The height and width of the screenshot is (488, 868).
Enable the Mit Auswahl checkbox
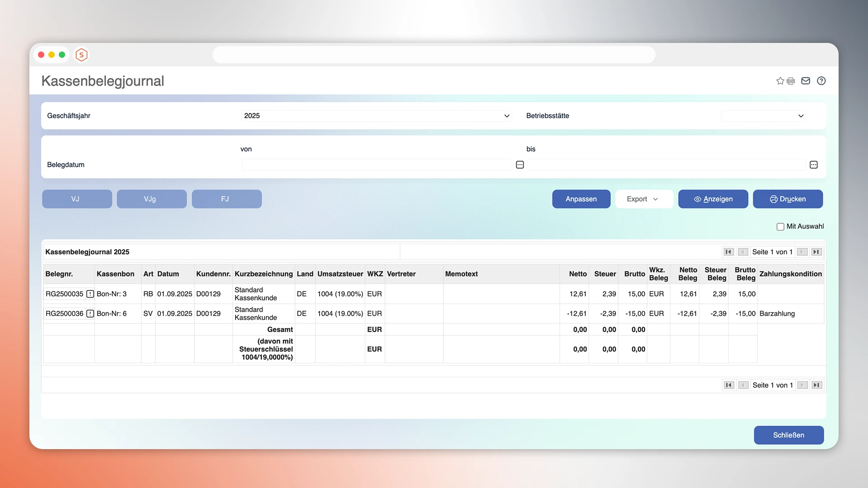pos(780,226)
